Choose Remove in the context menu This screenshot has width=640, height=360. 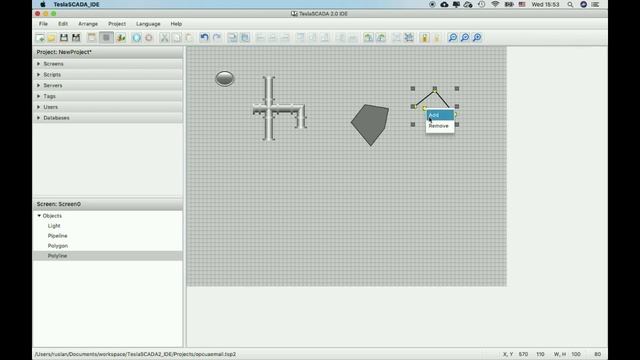coord(440,126)
